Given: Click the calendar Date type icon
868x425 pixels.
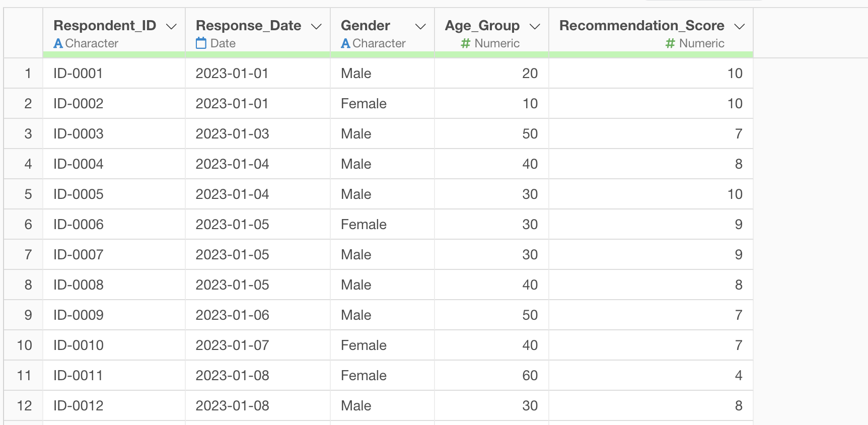Looking at the screenshot, I should [x=201, y=43].
